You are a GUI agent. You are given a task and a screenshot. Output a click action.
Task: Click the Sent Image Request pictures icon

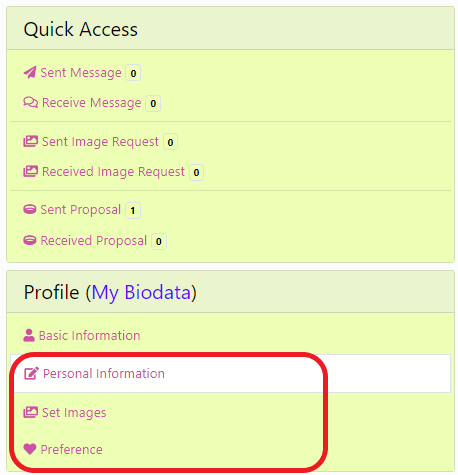click(x=30, y=141)
